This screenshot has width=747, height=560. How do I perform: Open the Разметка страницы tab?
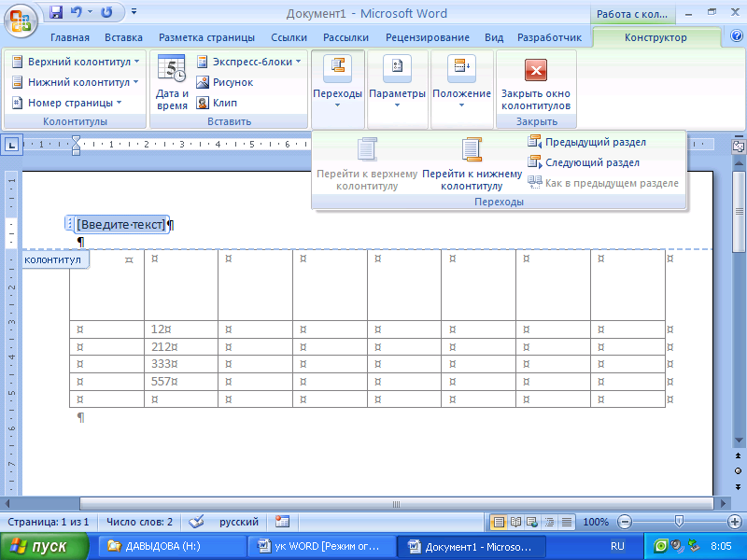pos(206,37)
